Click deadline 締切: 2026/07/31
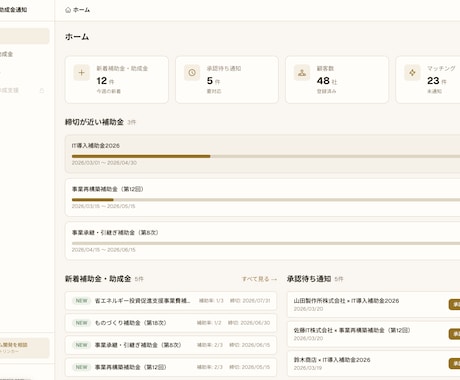Image resolution: width=460 pixels, height=380 pixels. [x=250, y=301]
